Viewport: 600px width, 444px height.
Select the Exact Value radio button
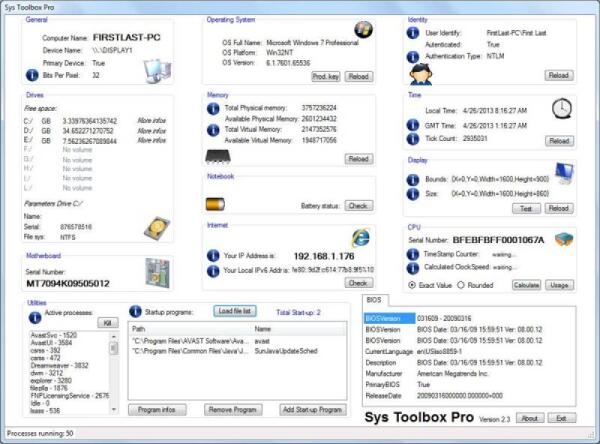coord(413,284)
